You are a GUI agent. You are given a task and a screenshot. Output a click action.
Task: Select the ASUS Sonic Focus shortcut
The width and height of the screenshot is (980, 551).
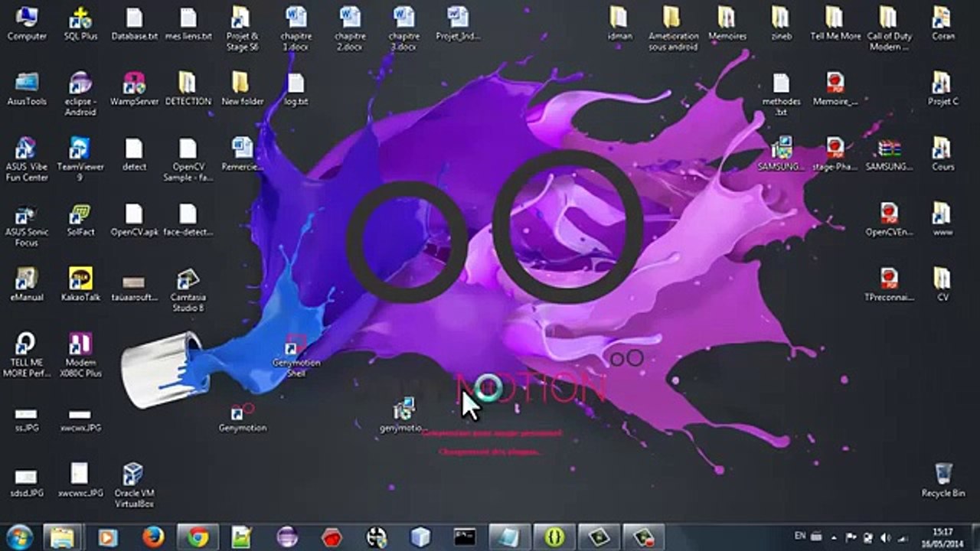27,225
